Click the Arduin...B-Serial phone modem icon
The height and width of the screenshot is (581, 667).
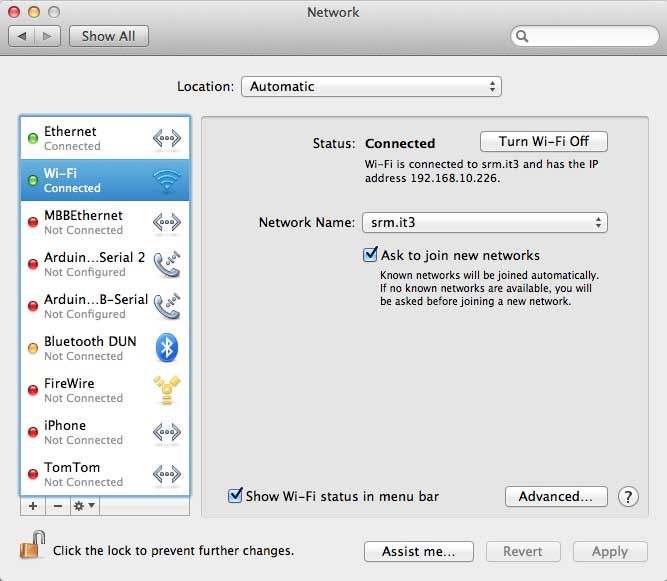(x=167, y=306)
